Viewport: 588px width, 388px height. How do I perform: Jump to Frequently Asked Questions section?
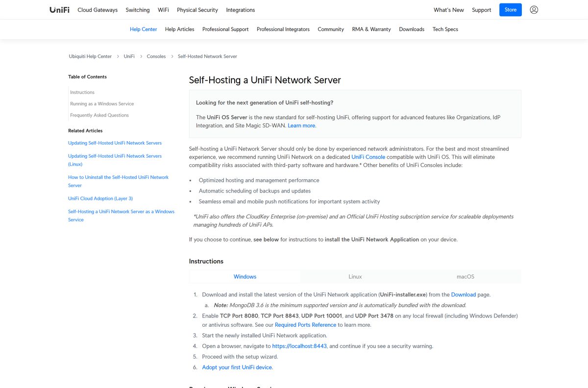coord(99,115)
